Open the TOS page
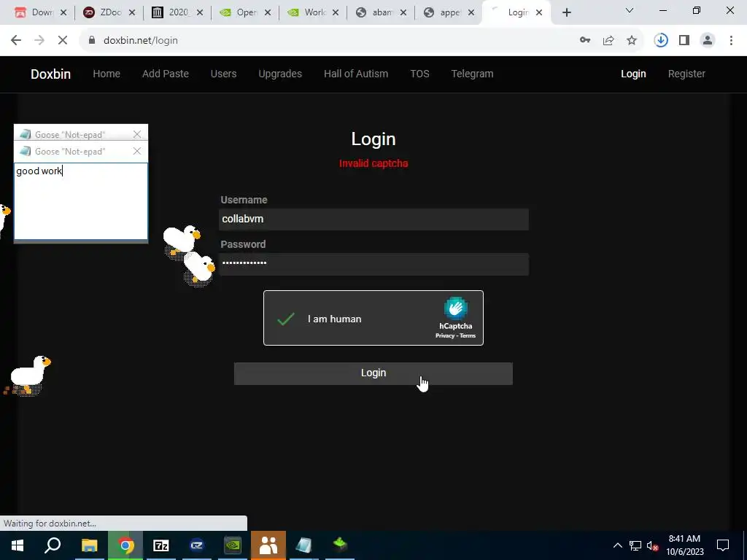 (419, 74)
